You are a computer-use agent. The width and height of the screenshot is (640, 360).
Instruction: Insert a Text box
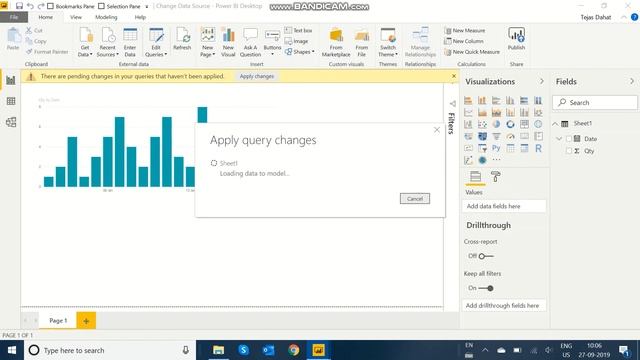(298, 31)
